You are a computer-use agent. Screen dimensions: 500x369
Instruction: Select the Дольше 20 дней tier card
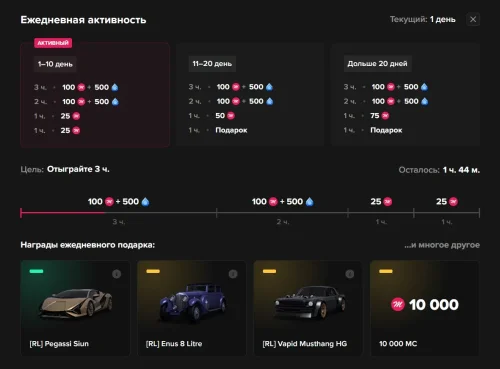coord(405,95)
